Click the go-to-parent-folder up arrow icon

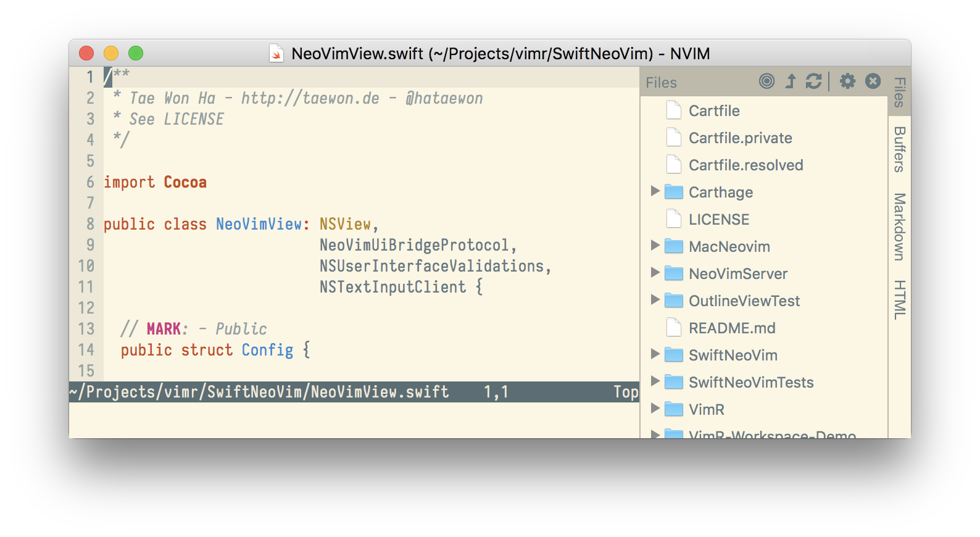click(x=791, y=81)
